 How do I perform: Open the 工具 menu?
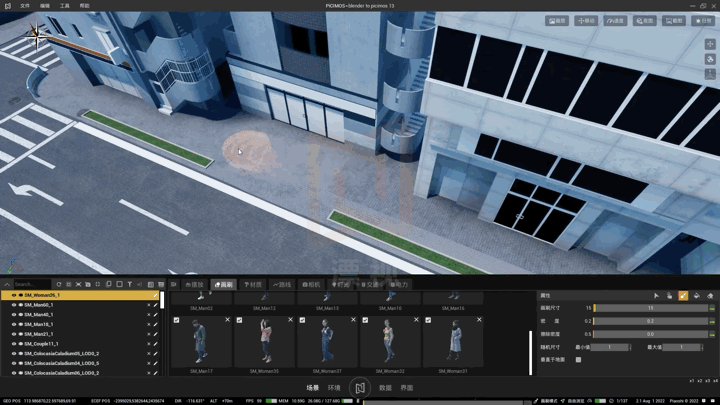click(65, 6)
